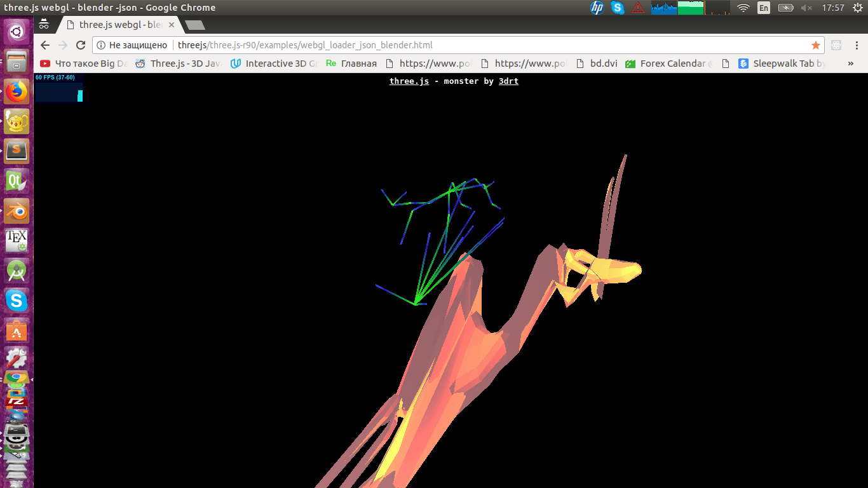This screenshot has height=488, width=868.
Task: Toggle the FPS stats panel view
Action: tap(58, 88)
